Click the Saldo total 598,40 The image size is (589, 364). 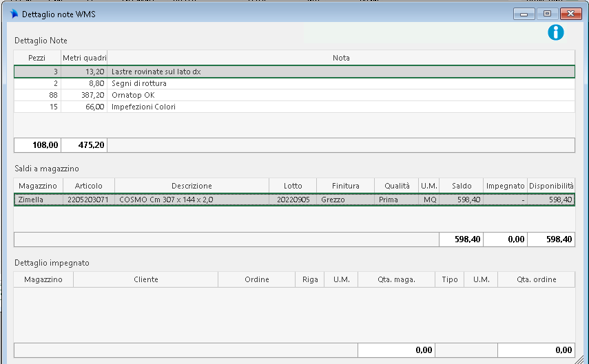[x=462, y=239]
